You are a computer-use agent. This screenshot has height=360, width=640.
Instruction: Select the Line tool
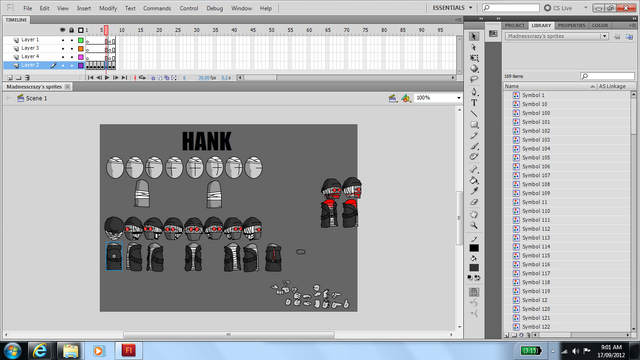click(474, 114)
